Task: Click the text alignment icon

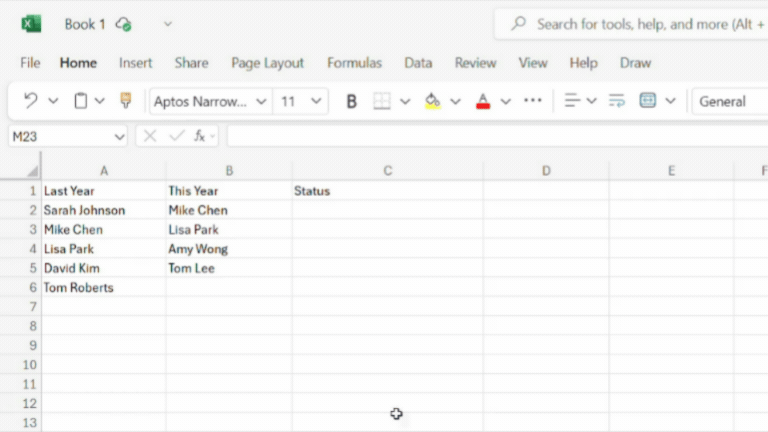Action: click(x=572, y=100)
